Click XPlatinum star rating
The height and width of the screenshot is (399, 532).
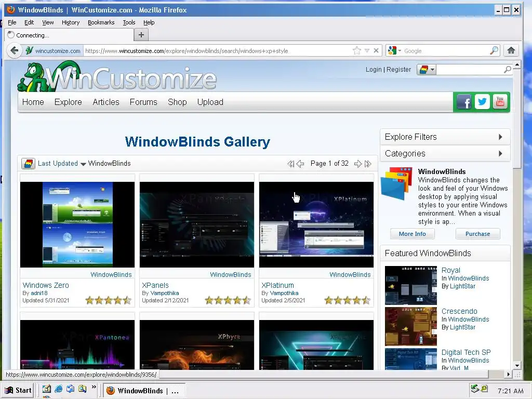click(347, 300)
